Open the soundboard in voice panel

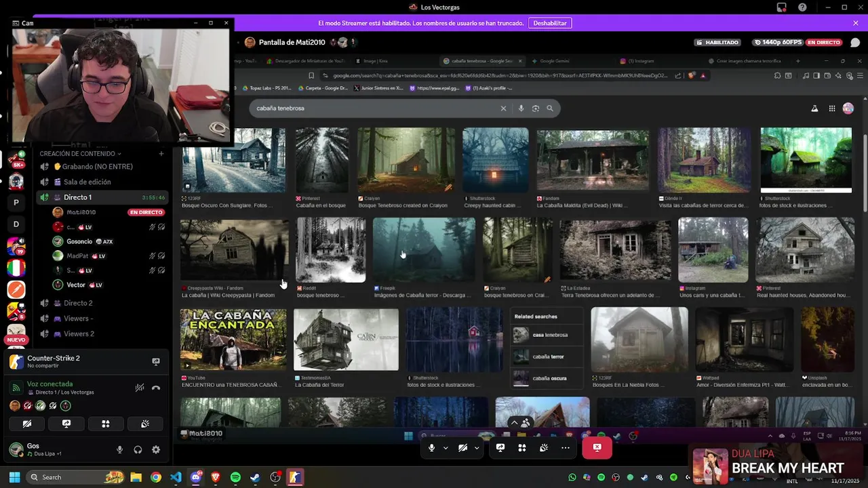145,424
